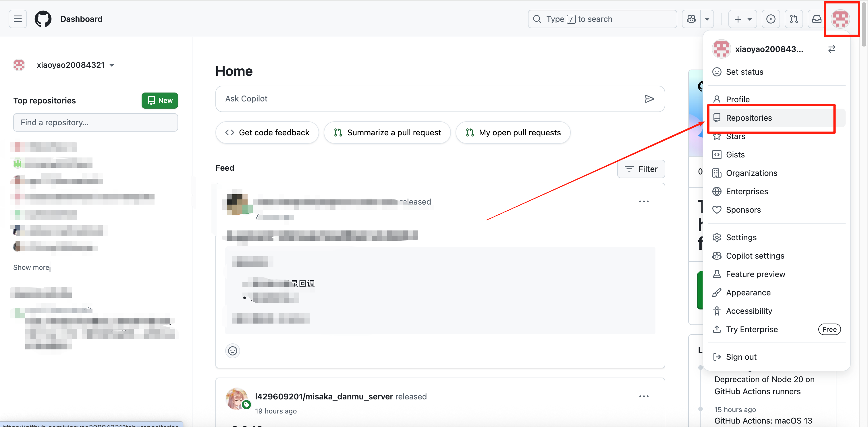Open the Pull requests icon in header

794,19
